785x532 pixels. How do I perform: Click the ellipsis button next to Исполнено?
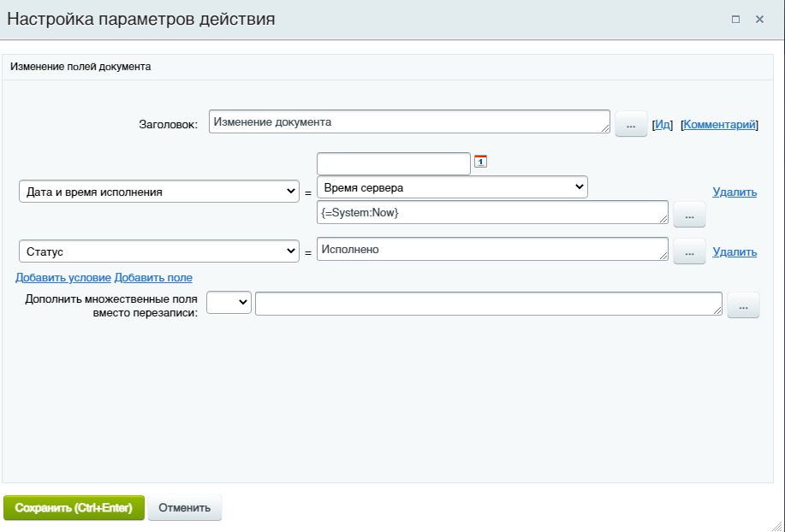(x=689, y=251)
